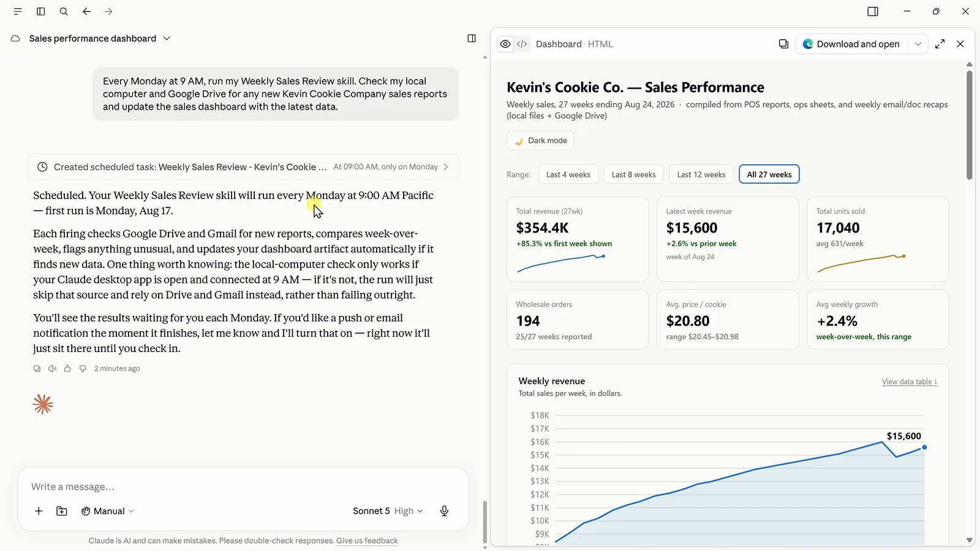Expand the Download and open options arrow
This screenshot has height=551, width=980.
[918, 44]
